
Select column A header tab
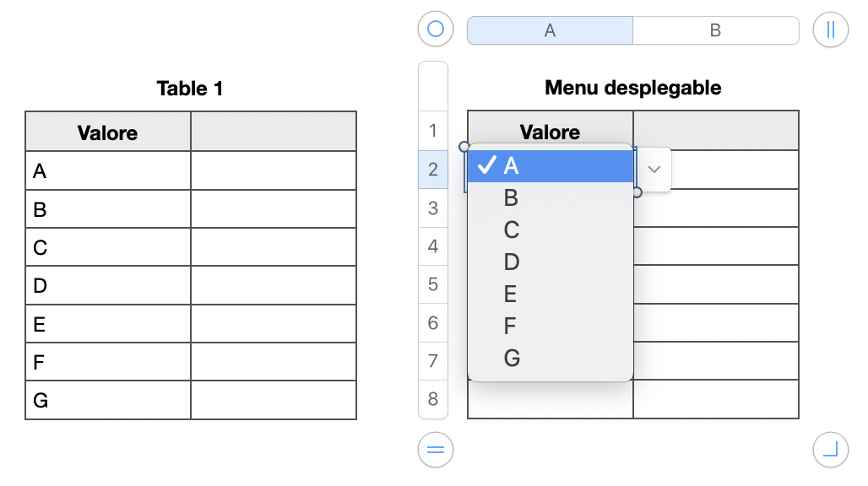click(550, 30)
